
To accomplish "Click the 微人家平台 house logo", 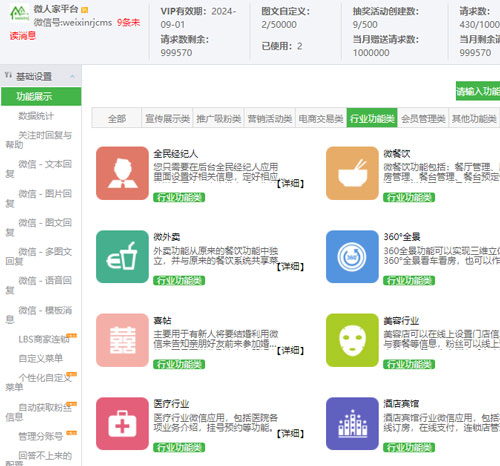I will [x=19, y=13].
